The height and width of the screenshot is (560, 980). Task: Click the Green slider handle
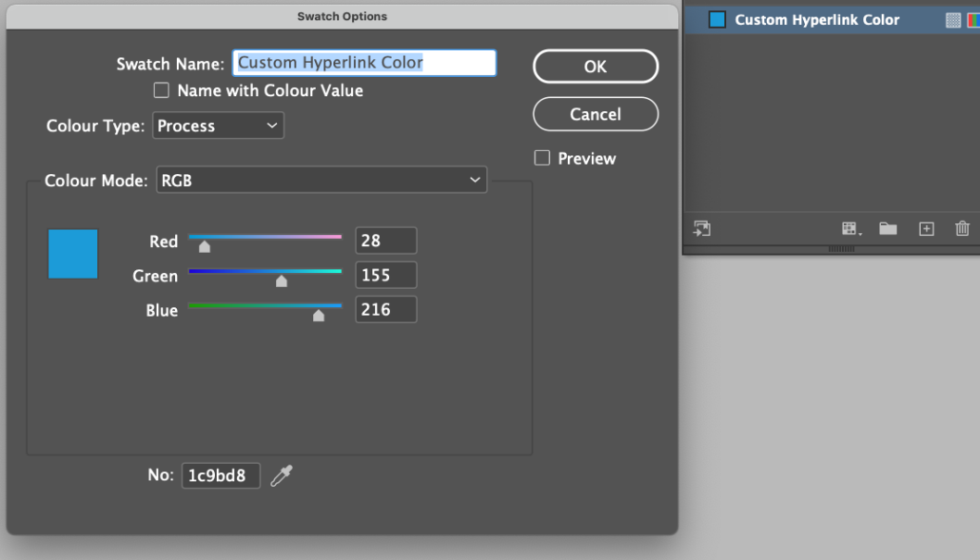pos(281,281)
